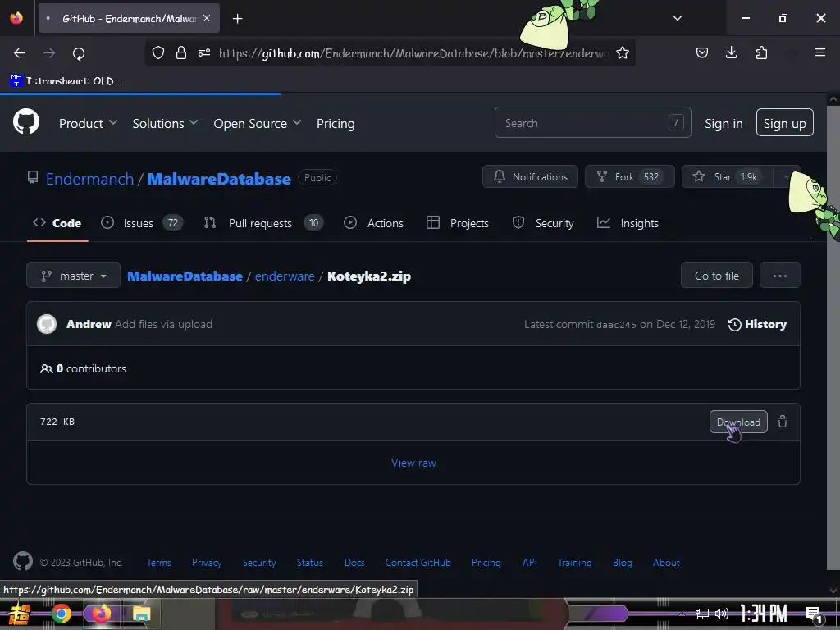Image resolution: width=840 pixels, height=630 pixels.
Task: Open the Security tab
Action: point(543,223)
